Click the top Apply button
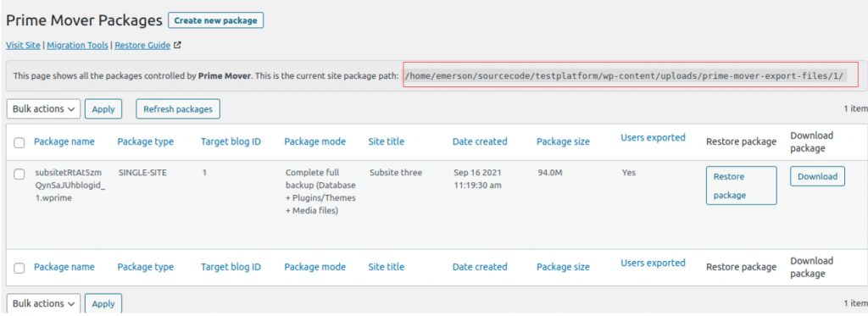Image resolution: width=868 pixels, height=316 pixels. pyautogui.click(x=103, y=109)
